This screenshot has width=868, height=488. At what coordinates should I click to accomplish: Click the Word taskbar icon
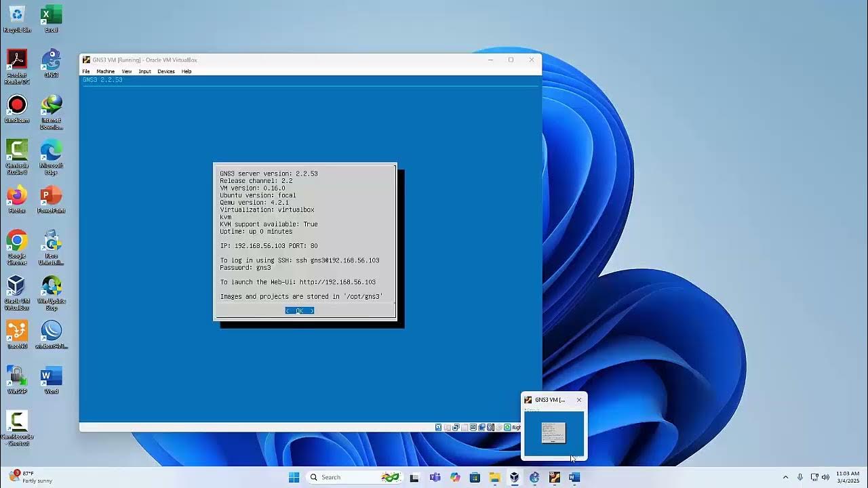[574, 477]
